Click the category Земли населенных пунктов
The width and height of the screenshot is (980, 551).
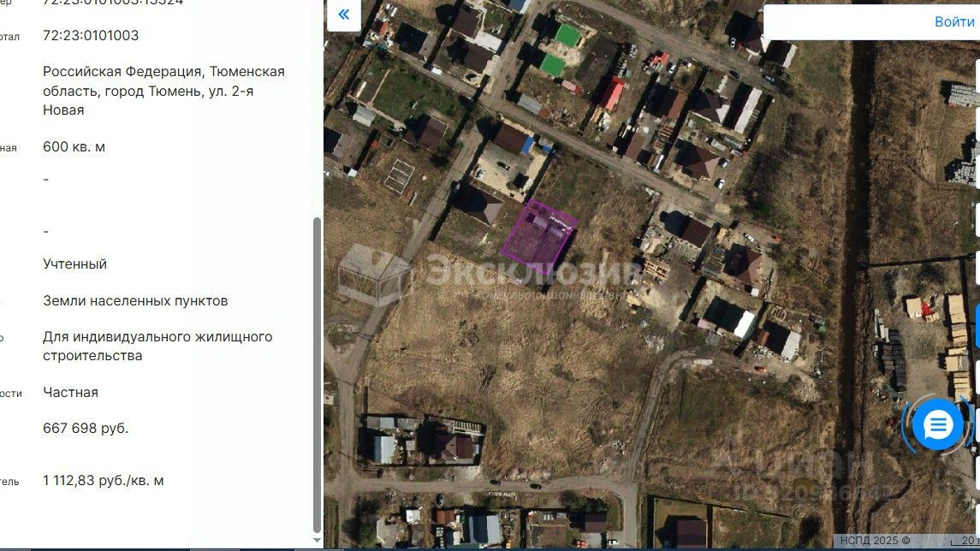click(135, 301)
